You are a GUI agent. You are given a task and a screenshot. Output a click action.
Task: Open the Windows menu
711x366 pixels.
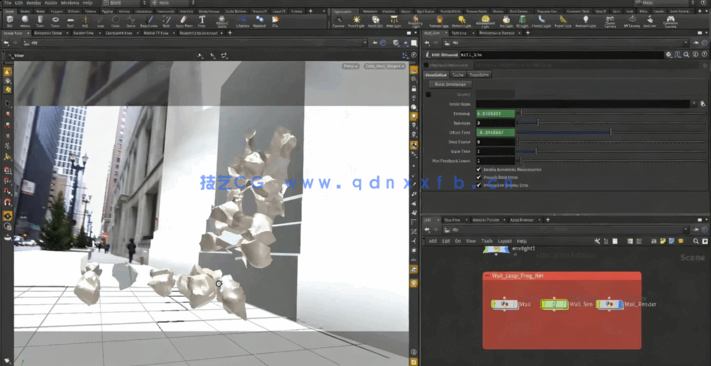69,3
